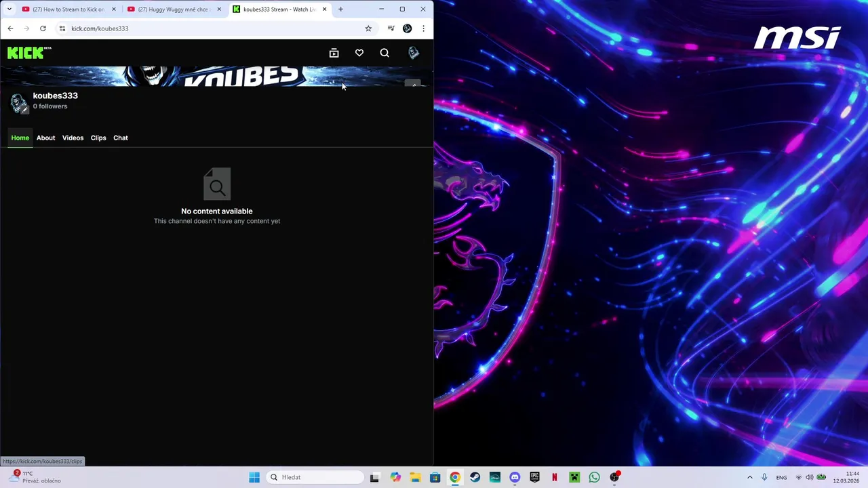Screen dimensions: 868x488
Task: Open the Chrome profile avatar
Action: [x=407, y=28]
